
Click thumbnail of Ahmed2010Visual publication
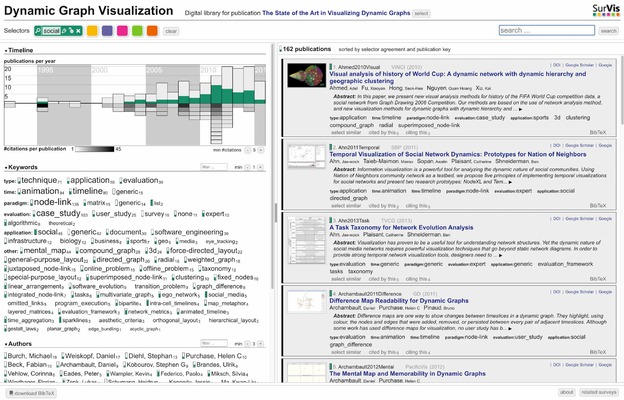tap(306, 75)
